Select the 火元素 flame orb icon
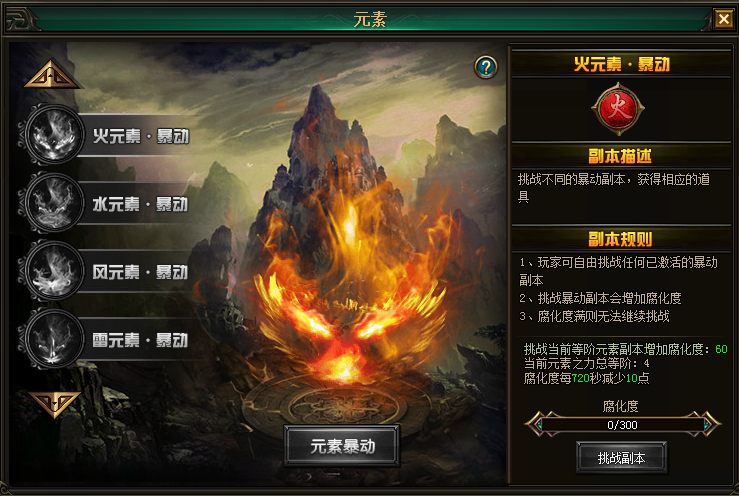The image size is (739, 496). pos(54,134)
